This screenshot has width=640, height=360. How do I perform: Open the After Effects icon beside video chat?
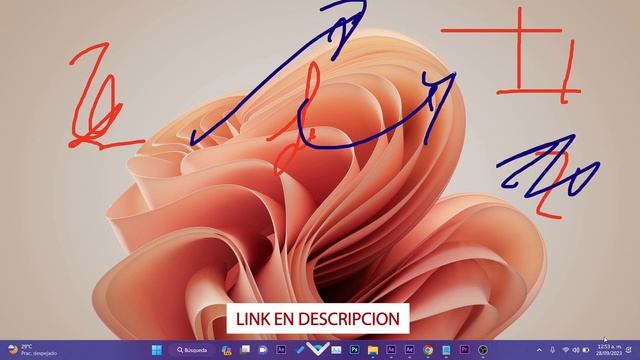click(x=281, y=350)
